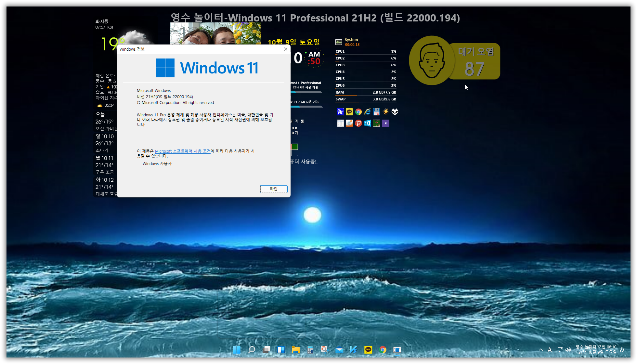Select the 오늘 26°/19° forecast row
637x364 pixels.
[106, 121]
